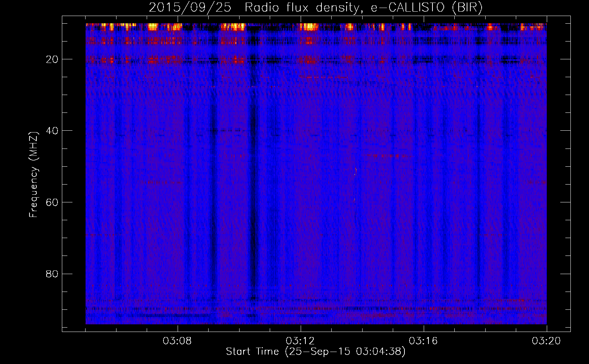Click the "03:08" time tick label
Viewport: 589px width, 364px height.
point(178,341)
